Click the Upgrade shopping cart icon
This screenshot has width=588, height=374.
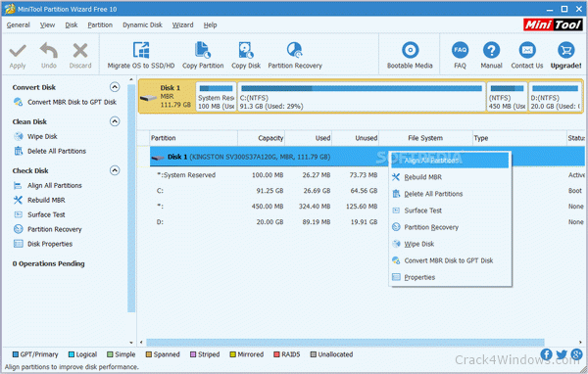(565, 50)
